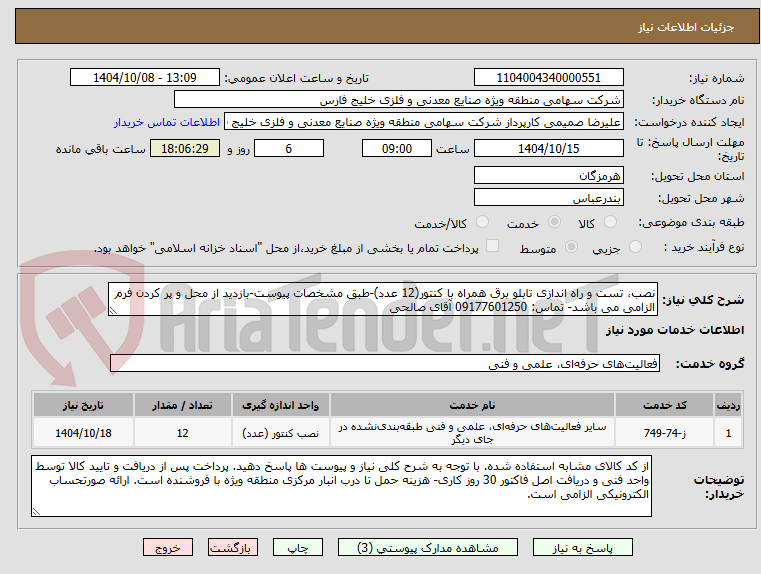The height and width of the screenshot is (574, 761).
Task: Click the response deadline date 1404/10/15
Action: coord(549,148)
